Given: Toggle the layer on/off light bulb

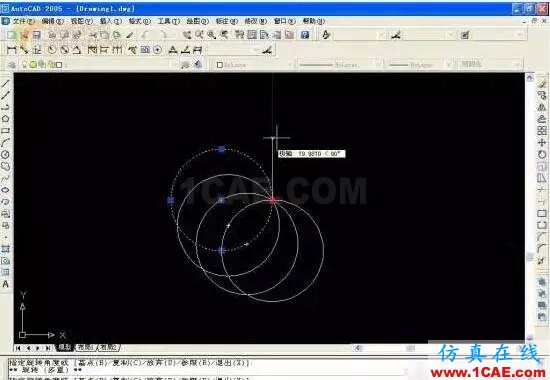Looking at the screenshot, I should (25, 65).
